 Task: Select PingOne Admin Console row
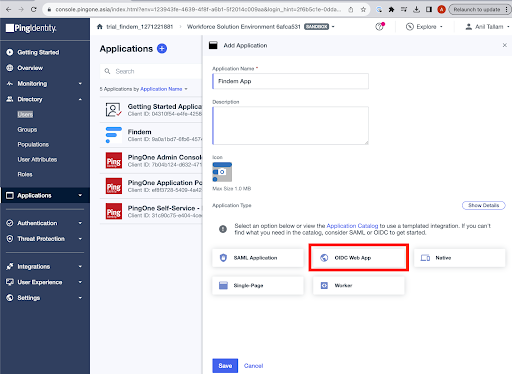(x=151, y=161)
